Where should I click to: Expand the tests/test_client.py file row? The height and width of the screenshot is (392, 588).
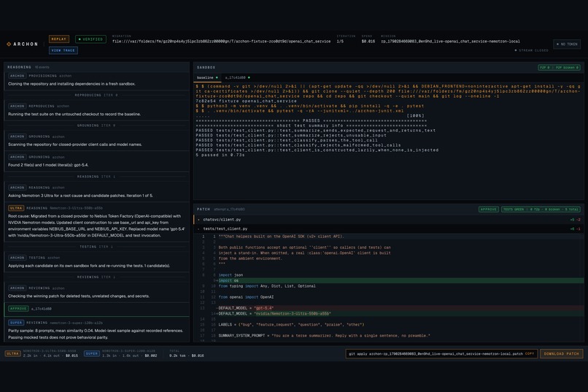(389, 228)
